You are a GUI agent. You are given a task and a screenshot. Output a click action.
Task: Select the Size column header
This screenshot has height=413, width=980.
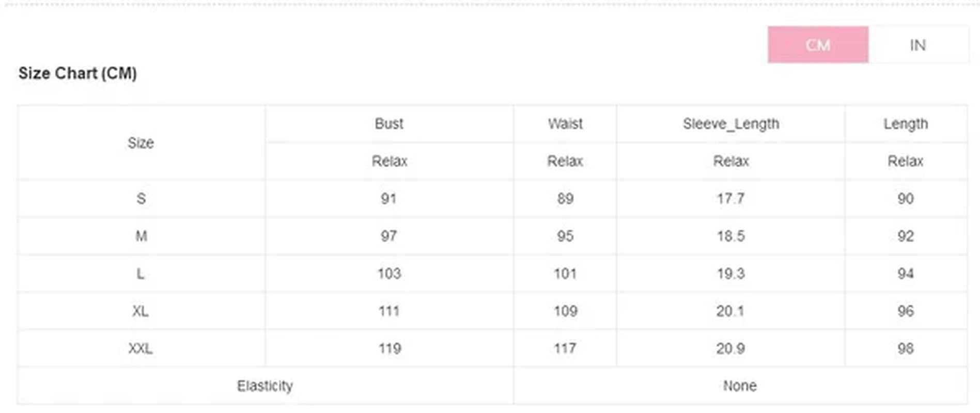point(141,143)
